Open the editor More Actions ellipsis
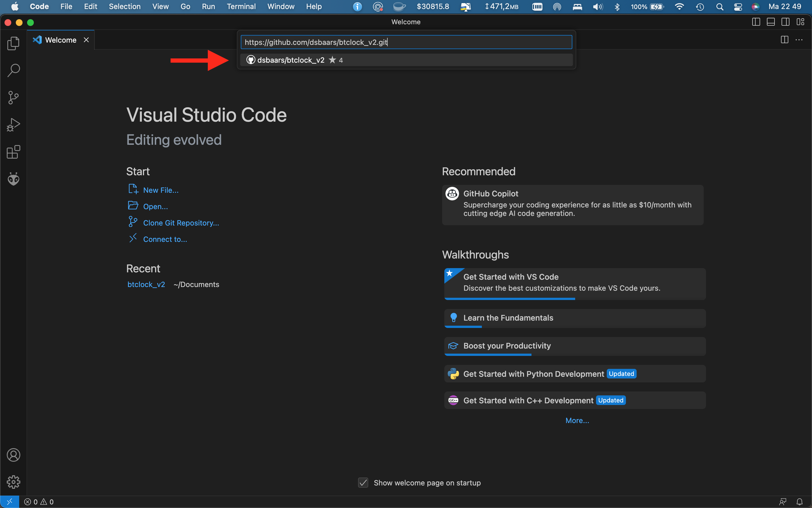The width and height of the screenshot is (812, 508). pos(799,40)
